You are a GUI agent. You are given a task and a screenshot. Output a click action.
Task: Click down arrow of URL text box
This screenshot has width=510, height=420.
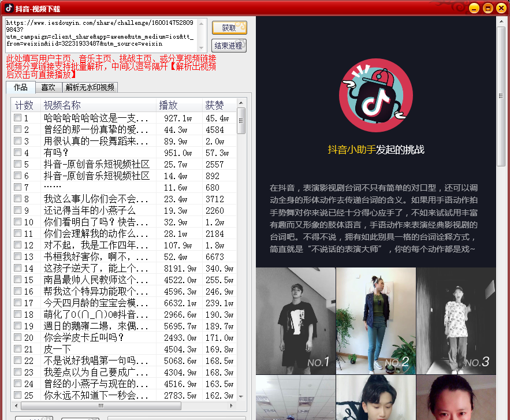(x=202, y=48)
